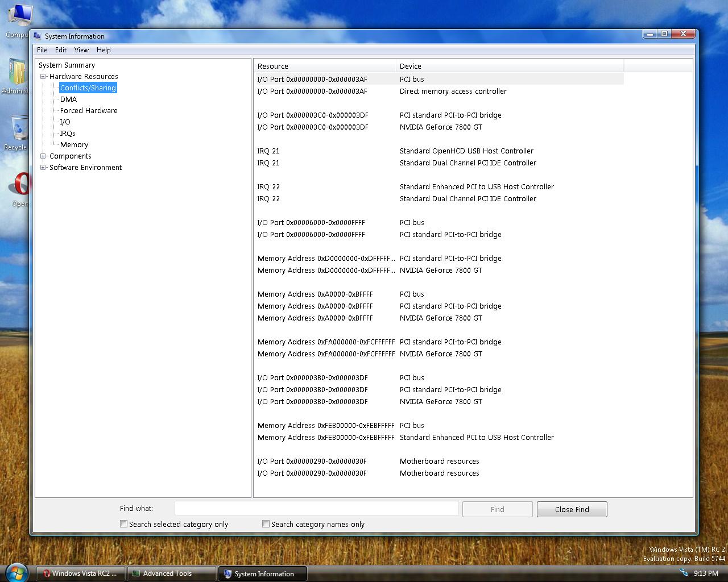Collapse the Hardware Resources tree node
728x582 pixels.
[43, 76]
